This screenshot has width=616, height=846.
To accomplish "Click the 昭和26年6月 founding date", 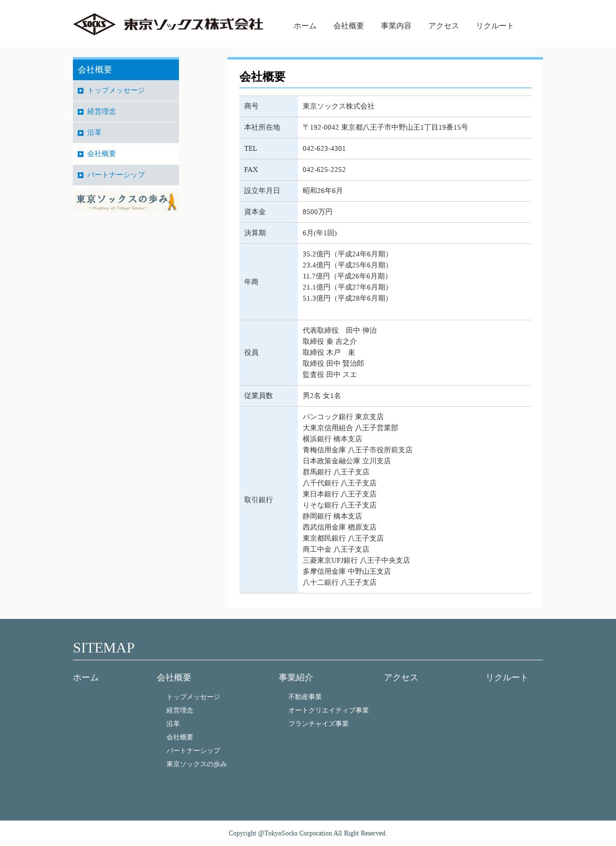I will point(323,191).
